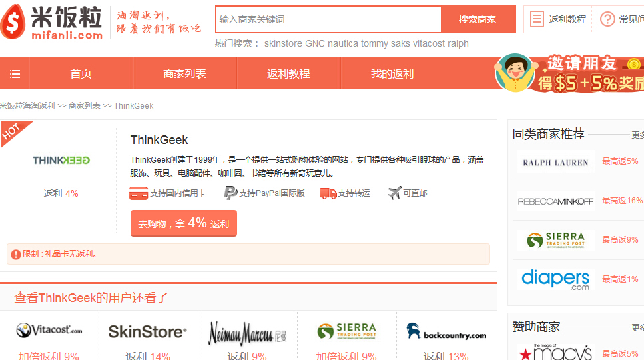The image size is (644, 360).
Task: Click 返利 13% under backcountry.com
Action: (x=446, y=356)
